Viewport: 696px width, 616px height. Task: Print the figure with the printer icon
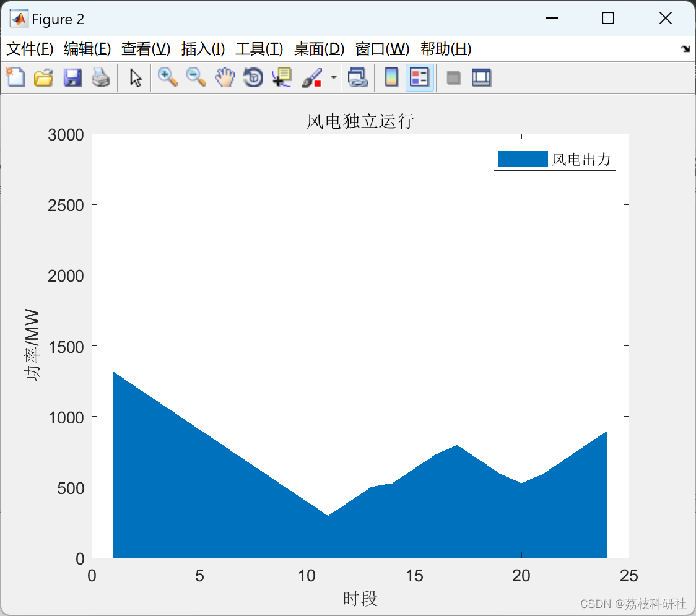pyautogui.click(x=101, y=77)
